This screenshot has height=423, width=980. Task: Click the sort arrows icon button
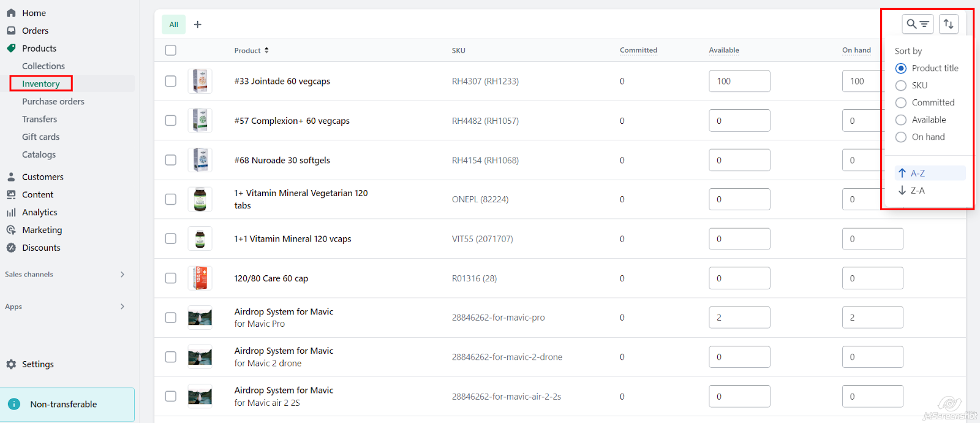tap(948, 24)
